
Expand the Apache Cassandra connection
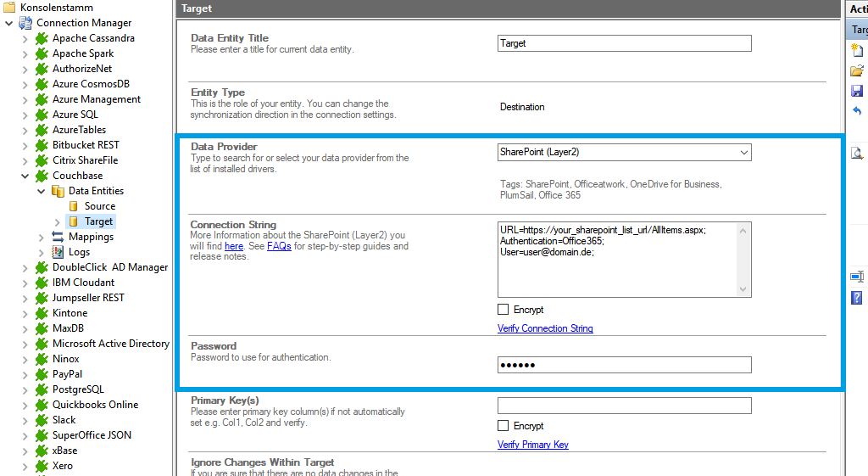coord(25,38)
